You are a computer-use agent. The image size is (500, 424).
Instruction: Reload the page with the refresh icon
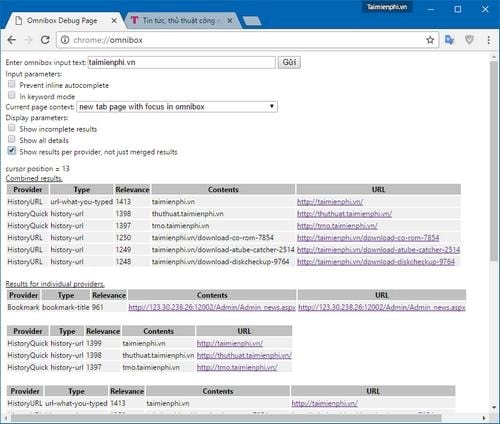45,40
